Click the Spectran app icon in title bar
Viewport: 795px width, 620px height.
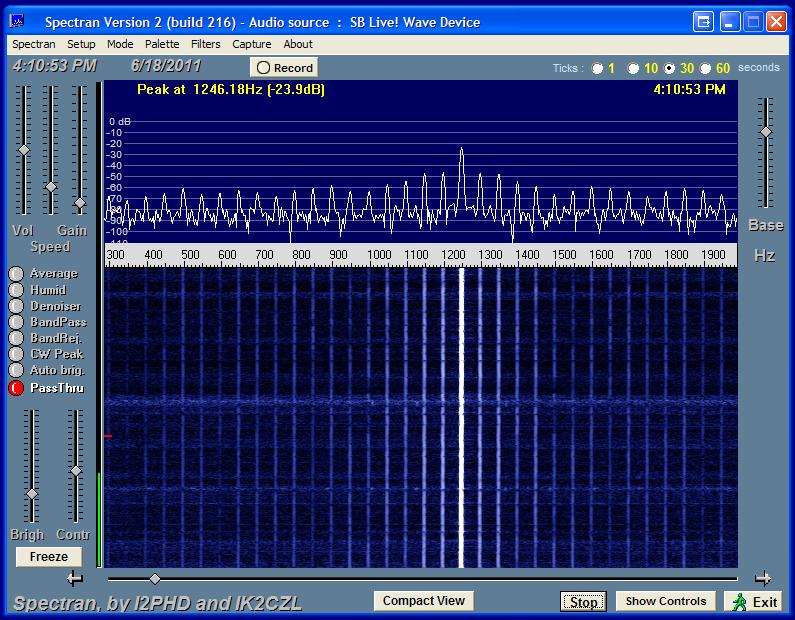pyautogui.click(x=17, y=21)
